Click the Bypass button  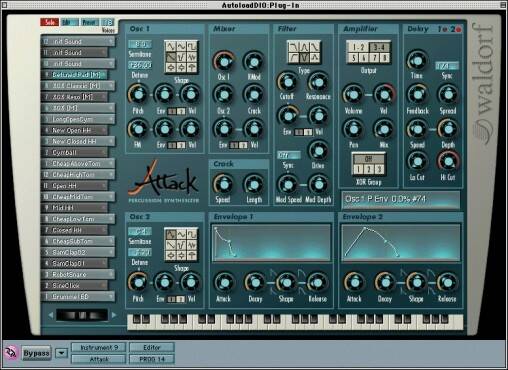[36, 353]
